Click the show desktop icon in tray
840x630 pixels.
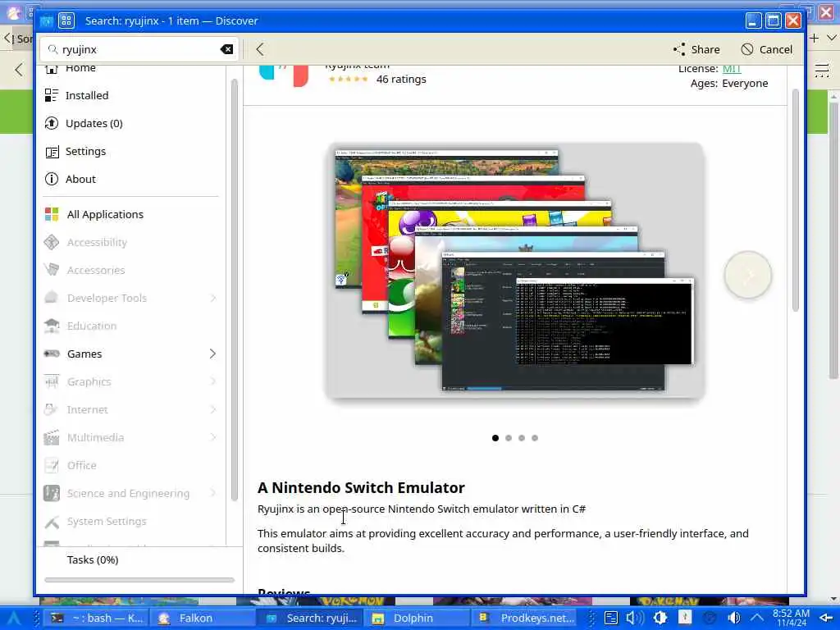tap(827, 619)
